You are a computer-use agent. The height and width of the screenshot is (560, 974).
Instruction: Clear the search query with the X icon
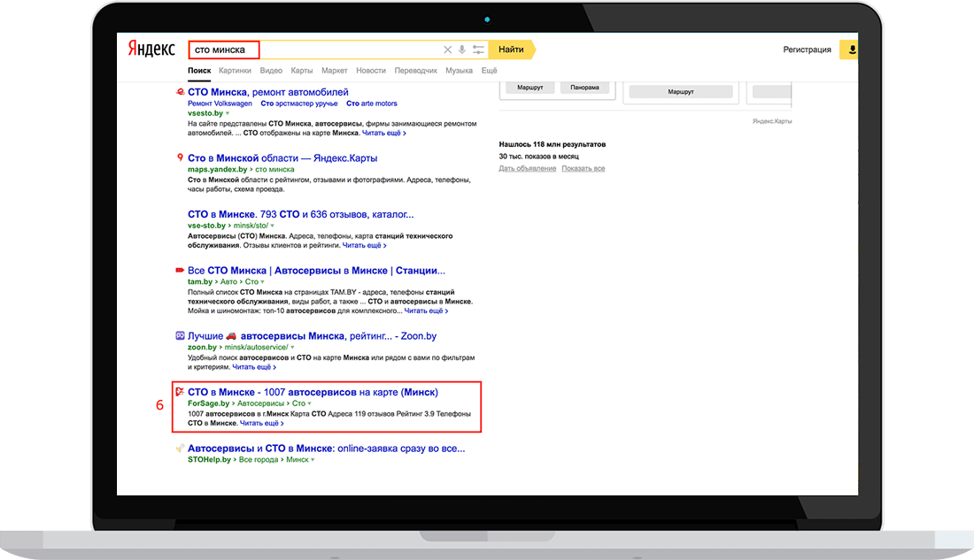[x=447, y=50]
